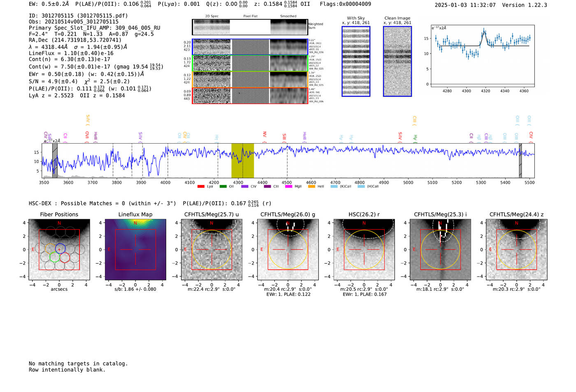
Task: Click the Weighted Sum spectrum row
Action: (x=250, y=27)
